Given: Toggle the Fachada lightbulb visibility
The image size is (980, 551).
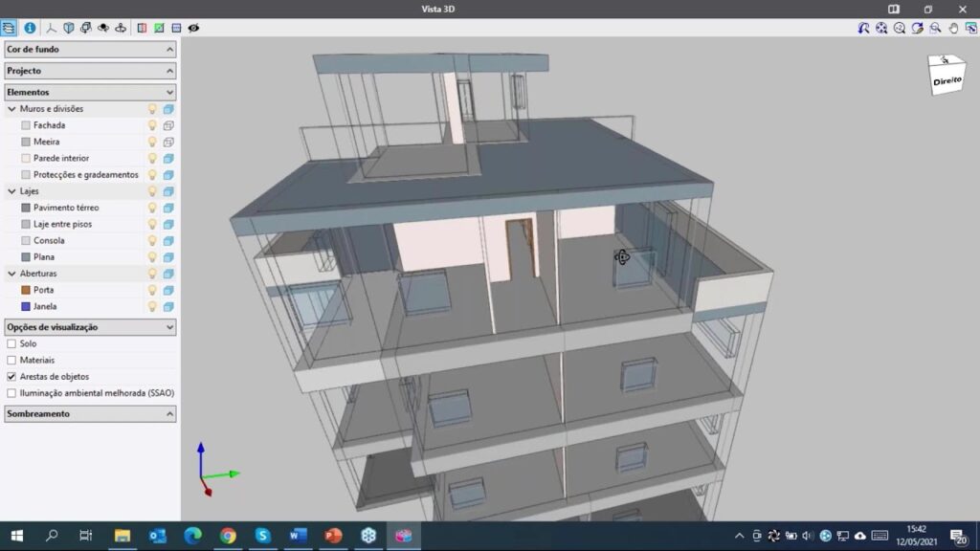Looking at the screenshot, I should 151,125.
